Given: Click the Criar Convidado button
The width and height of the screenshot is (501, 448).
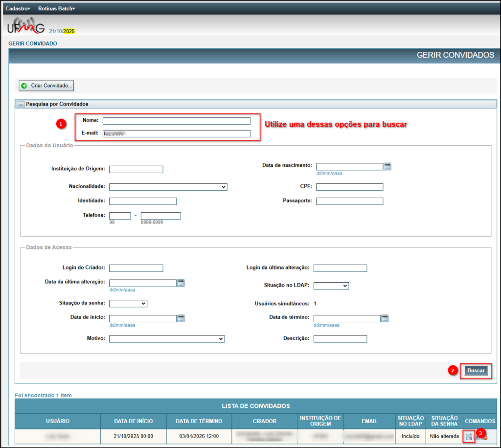Looking at the screenshot, I should point(46,86).
